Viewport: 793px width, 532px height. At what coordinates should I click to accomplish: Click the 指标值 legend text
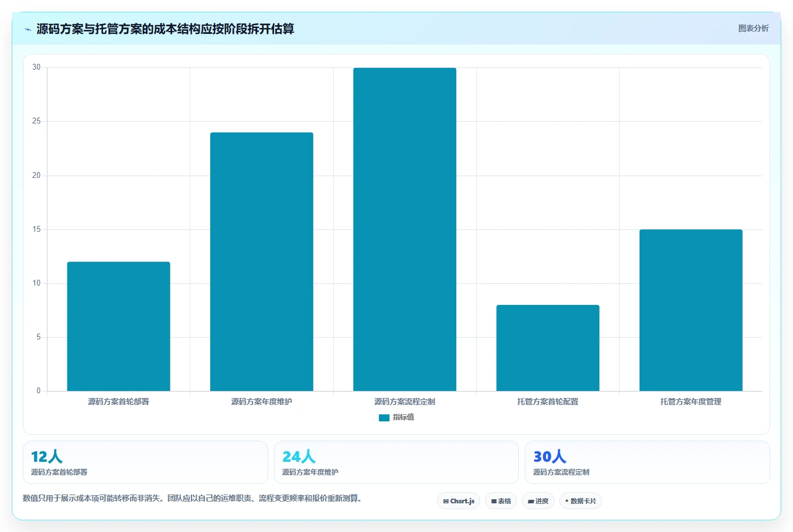[404, 417]
